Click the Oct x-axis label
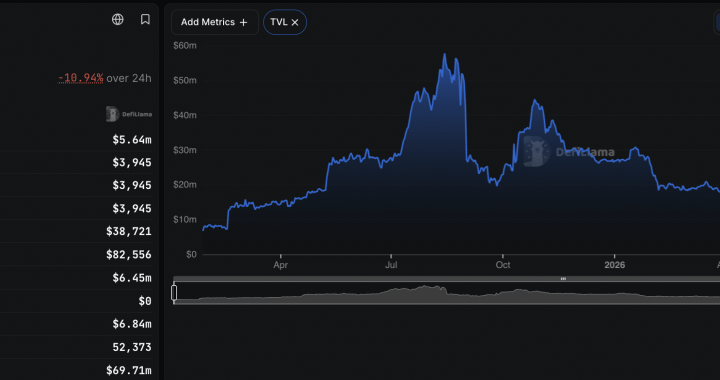The image size is (720, 380). (x=503, y=265)
